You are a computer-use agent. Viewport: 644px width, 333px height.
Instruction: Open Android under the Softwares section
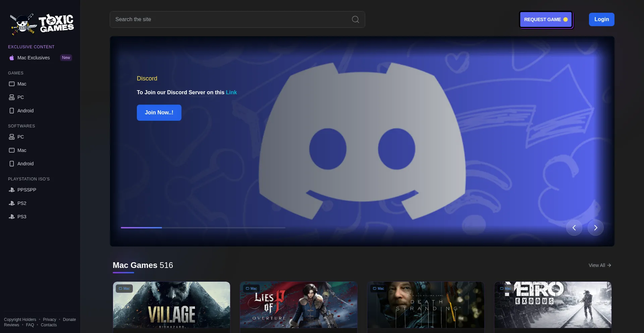pos(12,164)
